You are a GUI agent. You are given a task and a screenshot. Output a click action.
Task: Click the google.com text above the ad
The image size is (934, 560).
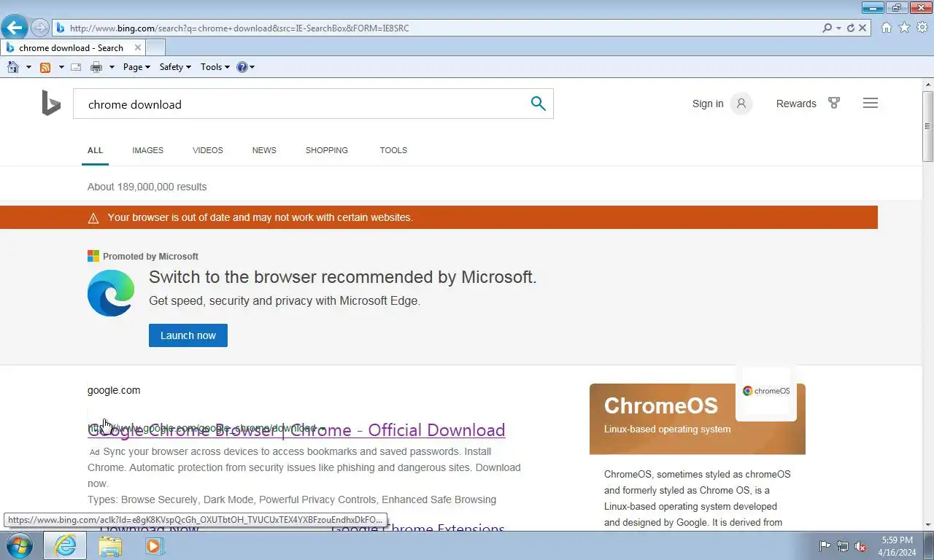[114, 390]
